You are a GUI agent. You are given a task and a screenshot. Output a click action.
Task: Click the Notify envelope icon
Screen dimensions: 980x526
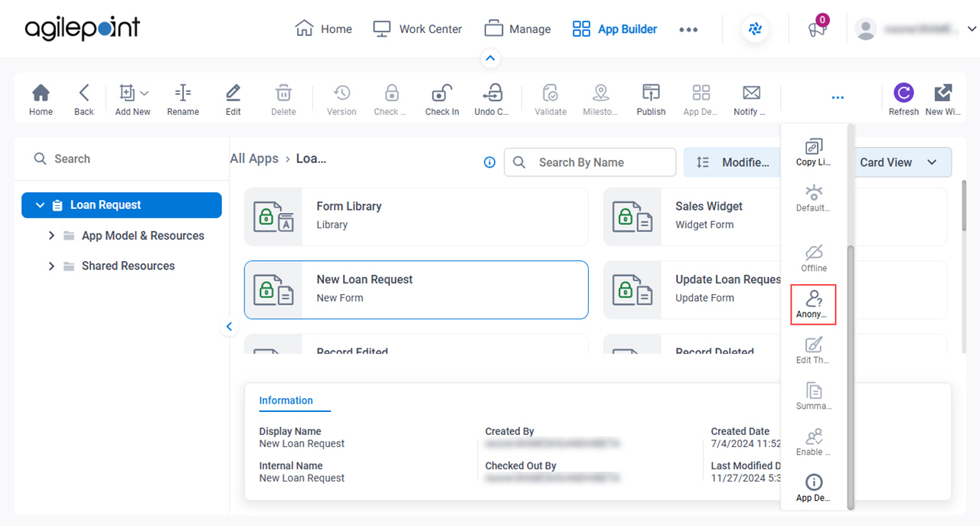click(x=751, y=100)
